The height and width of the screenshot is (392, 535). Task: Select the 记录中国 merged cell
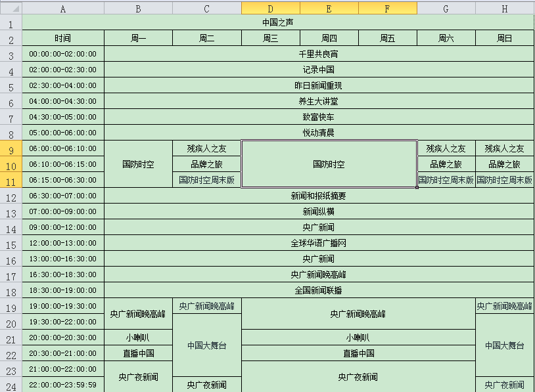pos(319,70)
